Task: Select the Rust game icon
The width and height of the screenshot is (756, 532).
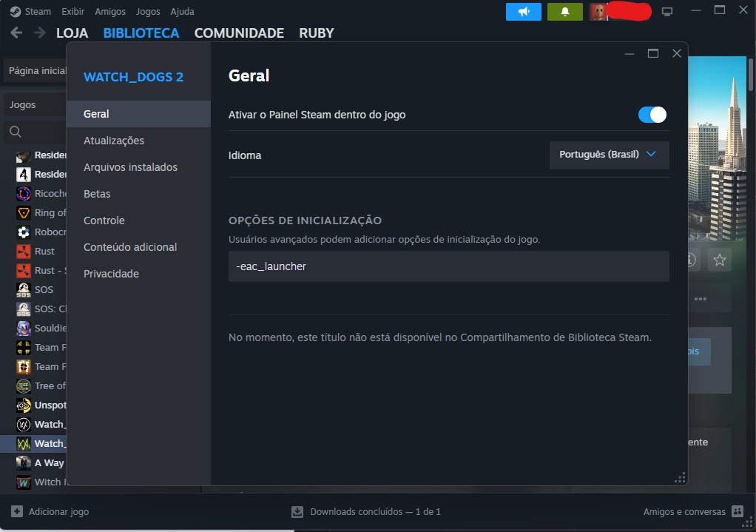Action: (x=24, y=252)
